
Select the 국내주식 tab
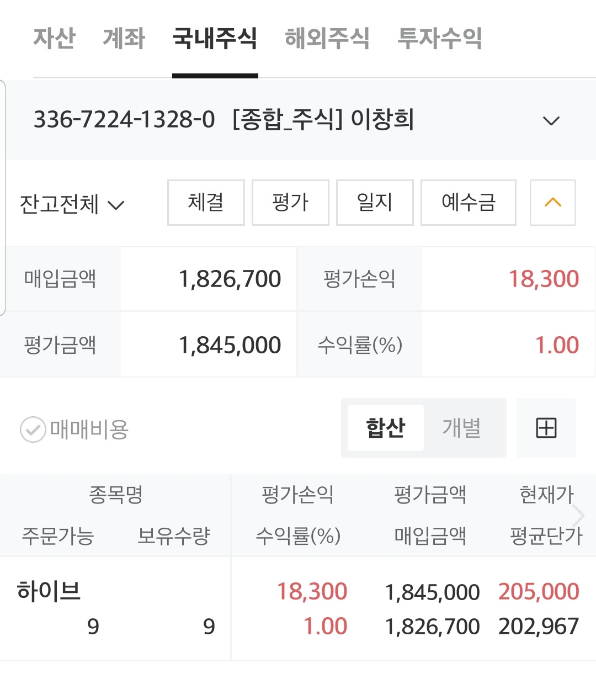[x=215, y=39]
